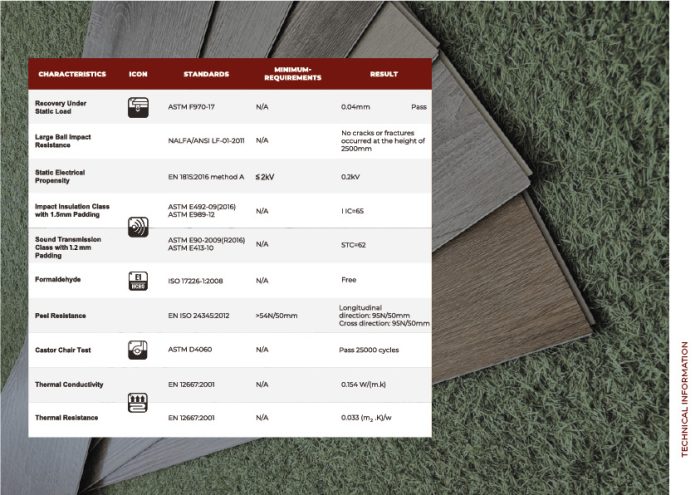This screenshot has width=700, height=495.
Task: Click the '>54N/50mm' minimum requirement
Action: coord(276,316)
